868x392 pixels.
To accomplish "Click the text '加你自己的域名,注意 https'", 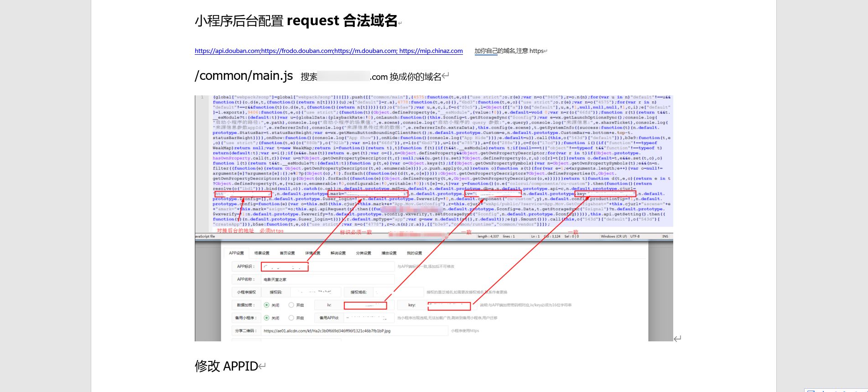I will point(509,51).
